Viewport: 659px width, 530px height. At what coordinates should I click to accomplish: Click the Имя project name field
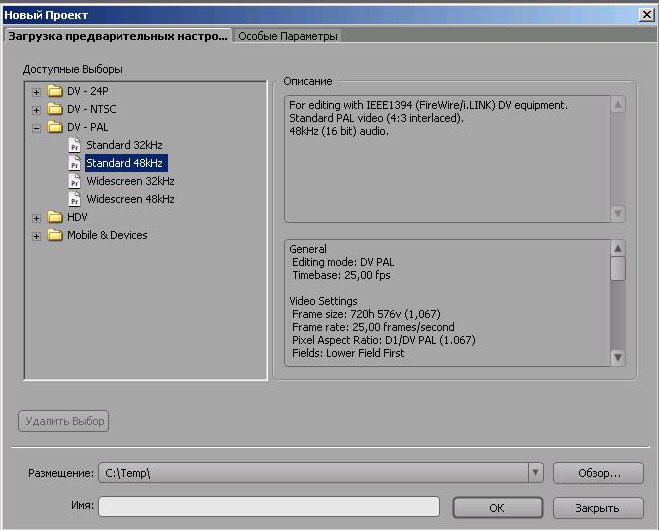269,507
